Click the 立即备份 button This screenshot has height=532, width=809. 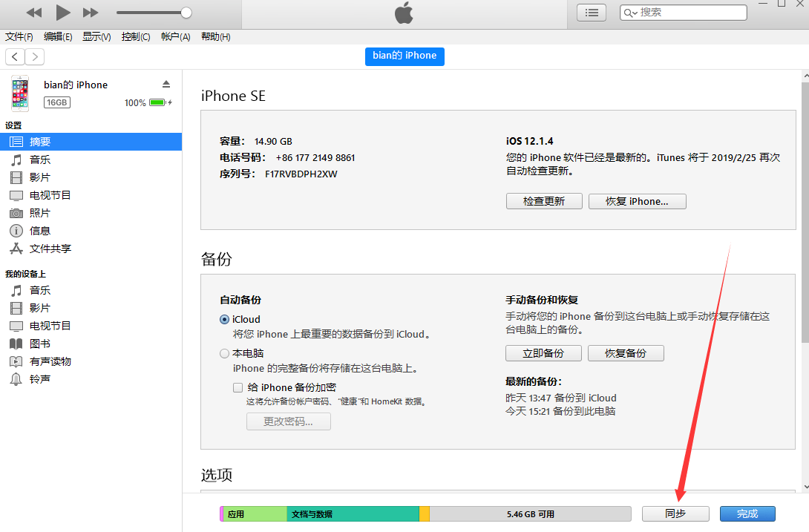click(543, 353)
